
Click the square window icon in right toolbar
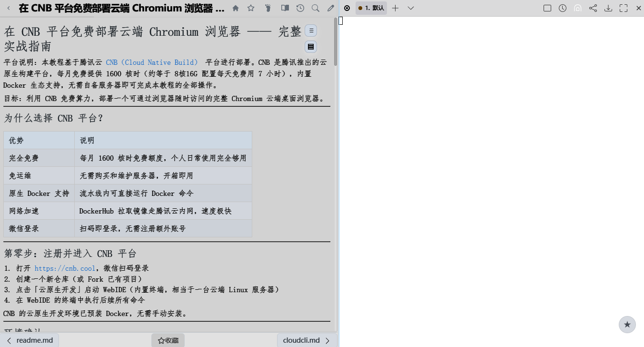[547, 8]
